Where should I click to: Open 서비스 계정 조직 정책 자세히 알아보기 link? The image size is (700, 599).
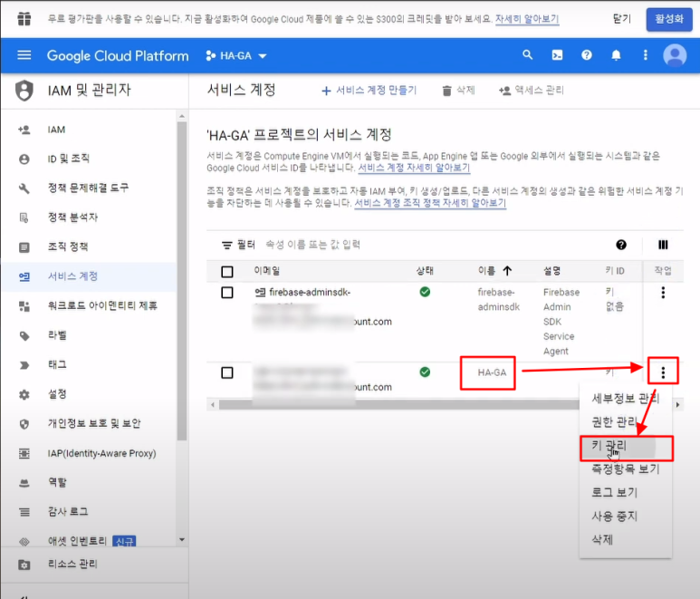(430, 203)
